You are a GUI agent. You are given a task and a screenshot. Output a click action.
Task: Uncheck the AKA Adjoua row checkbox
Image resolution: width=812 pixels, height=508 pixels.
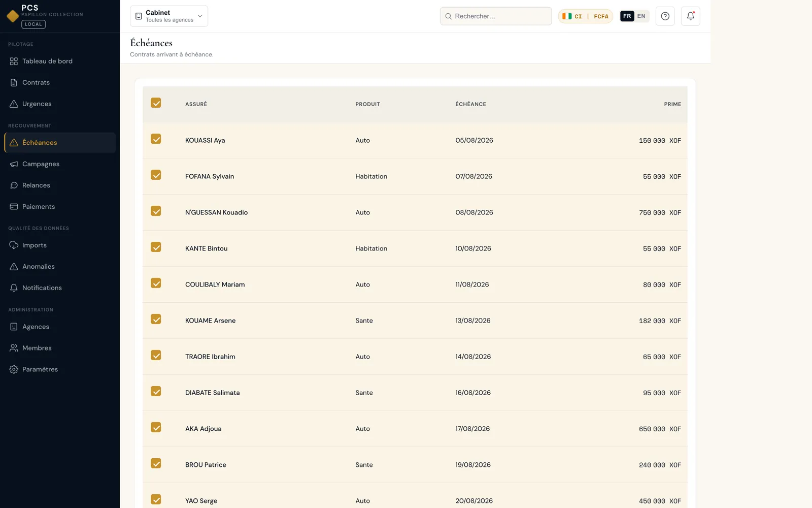156,428
